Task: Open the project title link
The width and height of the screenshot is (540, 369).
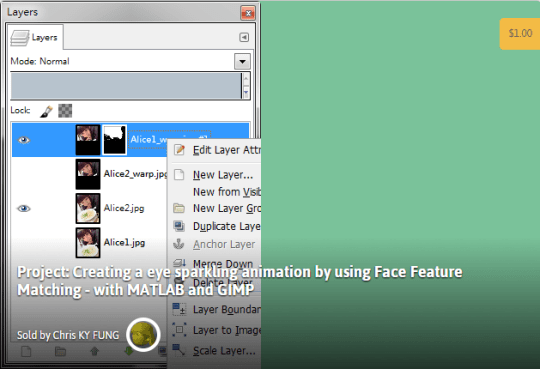Action: pyautogui.click(x=240, y=281)
